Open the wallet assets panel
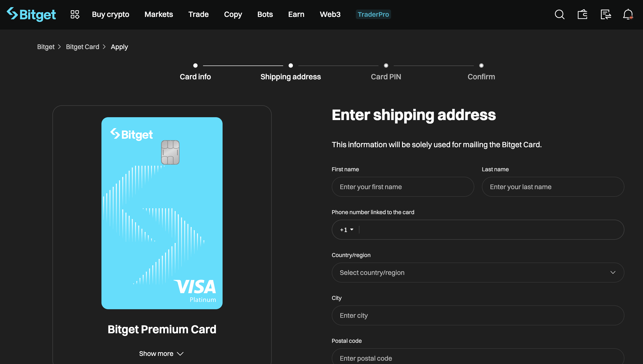Screen dimensions: 643x364 point(582,14)
